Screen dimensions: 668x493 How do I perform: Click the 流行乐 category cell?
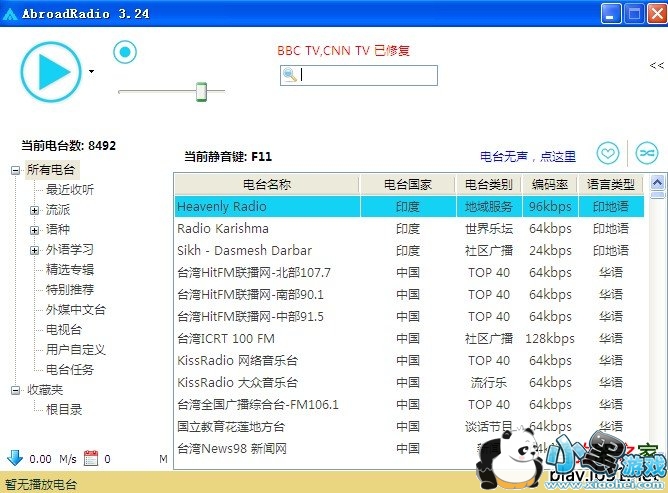[x=489, y=383]
